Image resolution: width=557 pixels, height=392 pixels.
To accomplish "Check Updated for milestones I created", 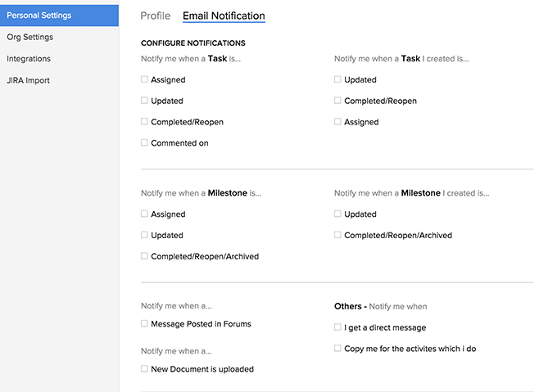I will click(x=337, y=214).
